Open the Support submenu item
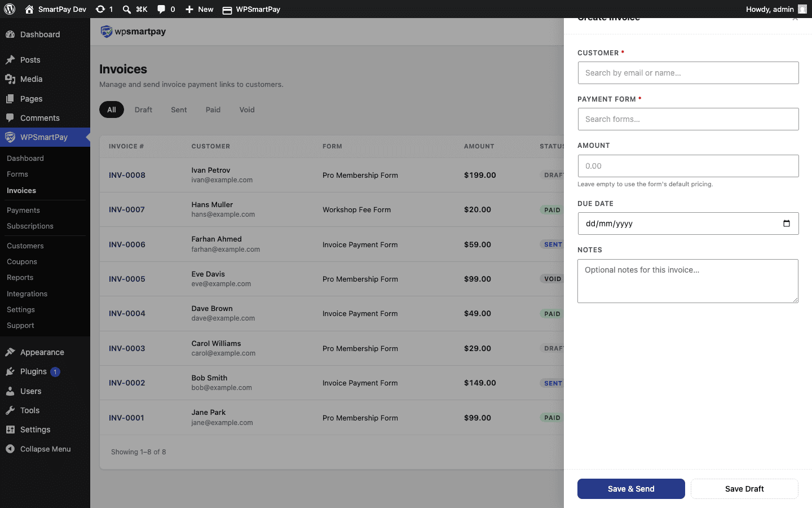Viewport: 812px width, 508px height. tap(20, 325)
